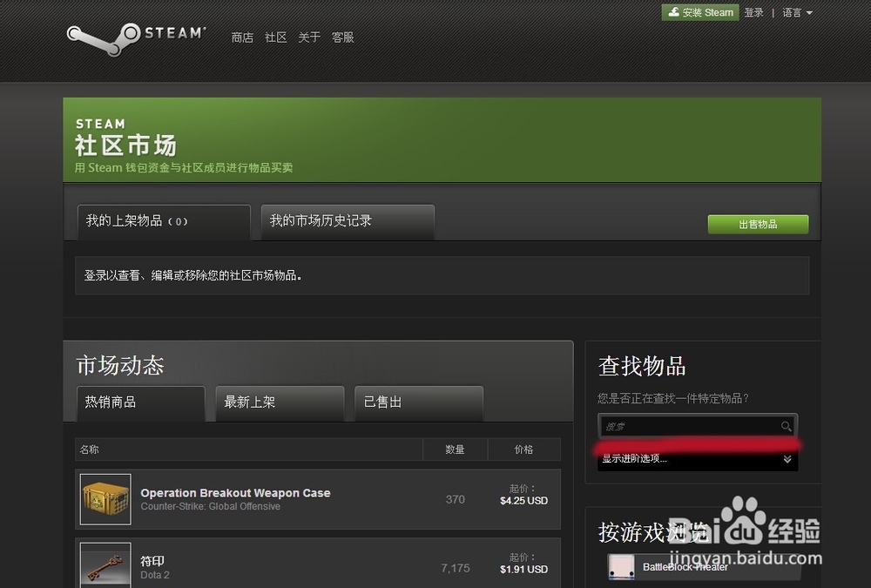Click the Dota 2 game label
Viewport: 871px width, 588px height.
(x=155, y=575)
